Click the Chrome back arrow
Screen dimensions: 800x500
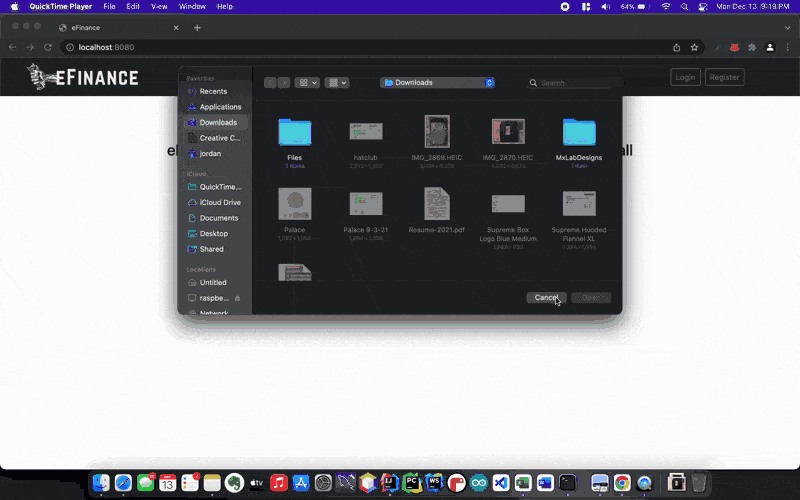point(12,47)
